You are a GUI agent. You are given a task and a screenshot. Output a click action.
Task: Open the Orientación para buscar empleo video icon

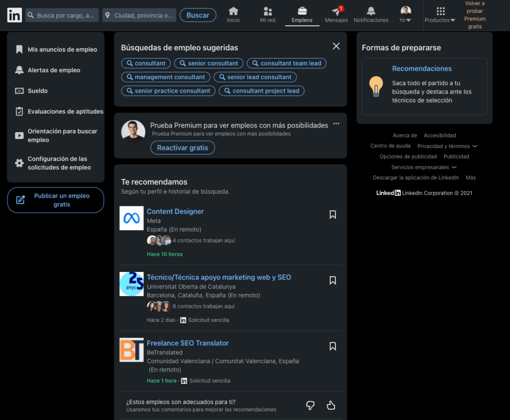20,135
